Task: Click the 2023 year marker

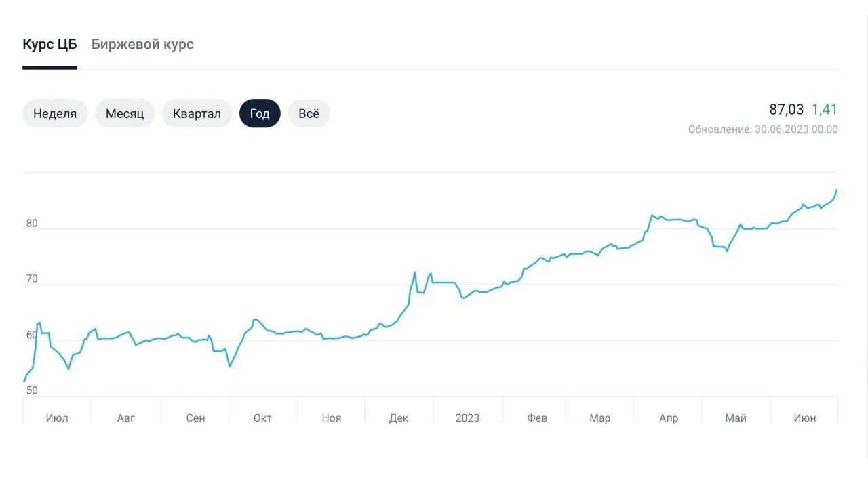Action: (467, 418)
